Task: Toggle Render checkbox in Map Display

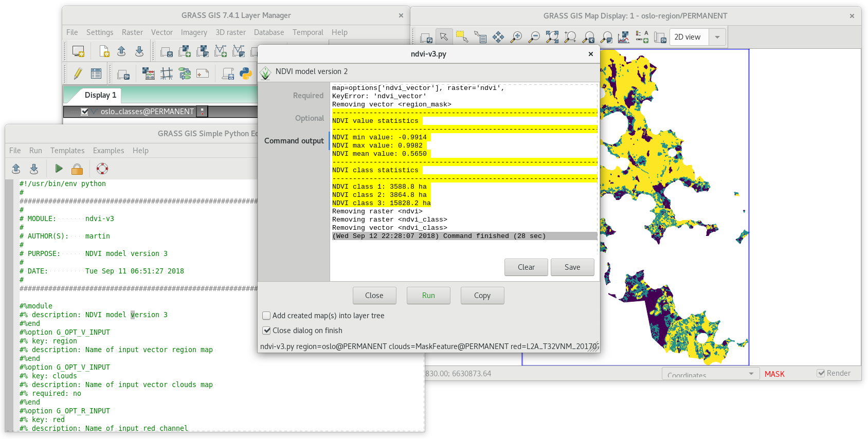Action: (x=821, y=373)
